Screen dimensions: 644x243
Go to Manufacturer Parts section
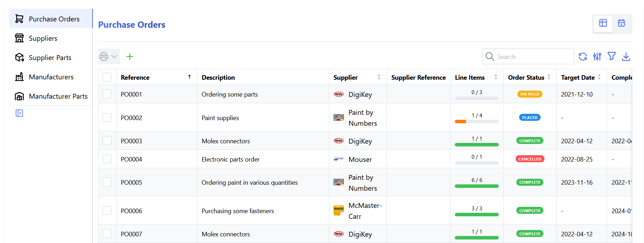pos(58,96)
